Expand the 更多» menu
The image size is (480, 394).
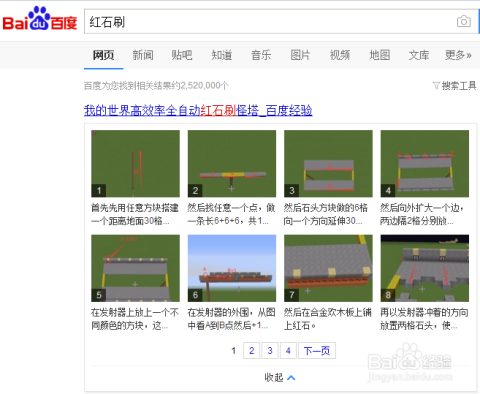tap(458, 55)
